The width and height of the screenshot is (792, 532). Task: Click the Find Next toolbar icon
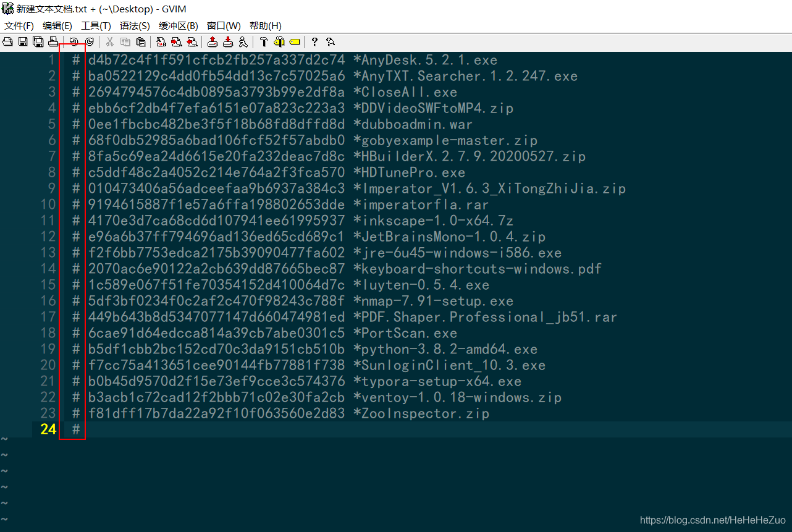coord(177,42)
